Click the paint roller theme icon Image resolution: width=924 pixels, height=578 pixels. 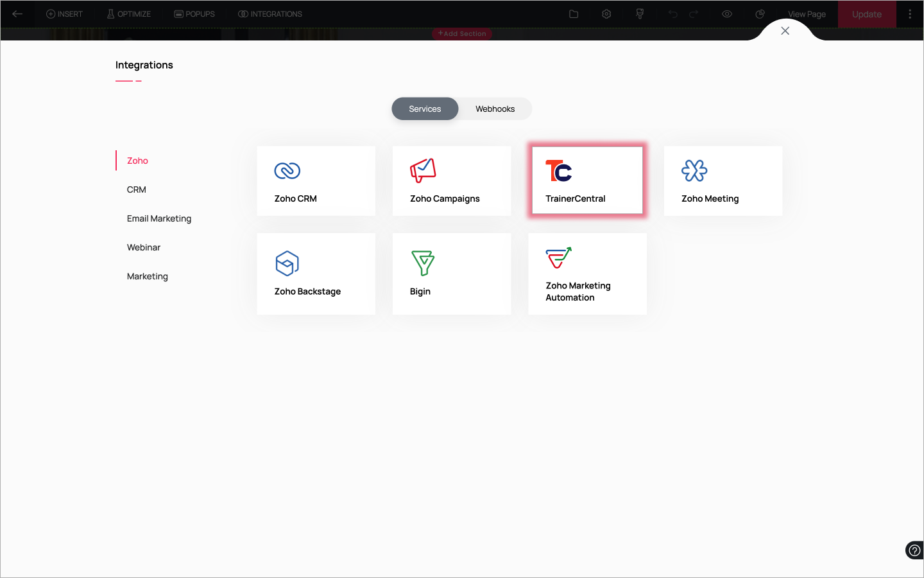click(x=640, y=14)
